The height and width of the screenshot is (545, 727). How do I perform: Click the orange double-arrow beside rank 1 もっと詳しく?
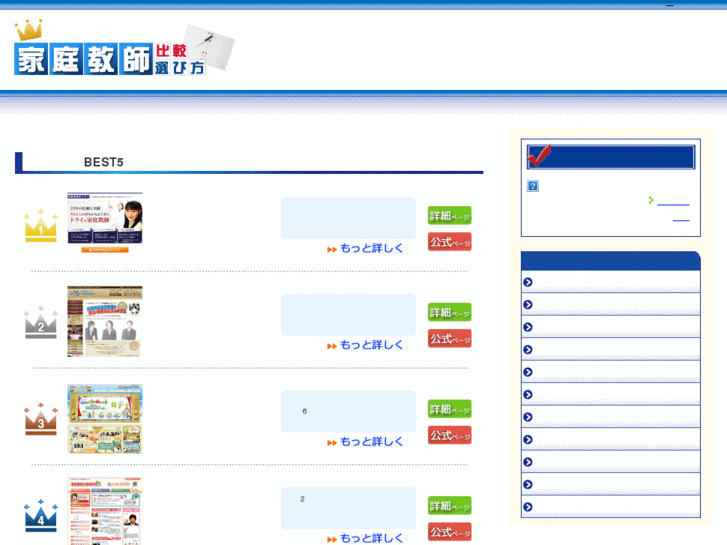coord(332,250)
